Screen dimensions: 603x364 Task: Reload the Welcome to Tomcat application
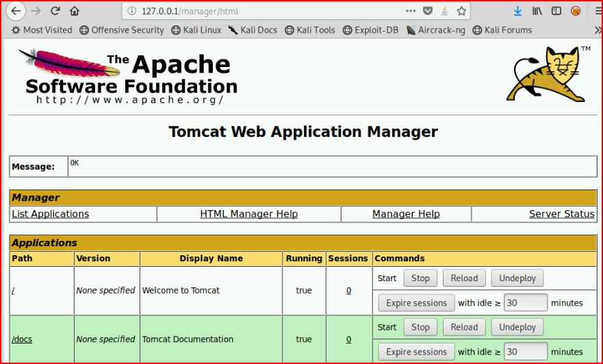pos(464,278)
